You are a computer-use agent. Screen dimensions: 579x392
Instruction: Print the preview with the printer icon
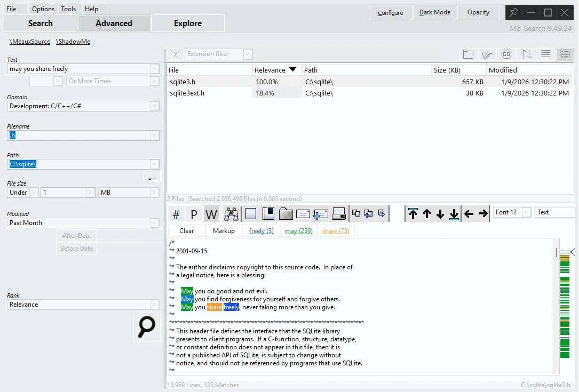(x=338, y=212)
